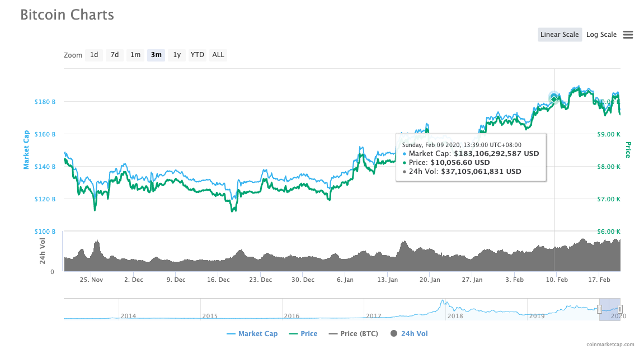The width and height of the screenshot is (644, 354).
Task: Show the Price (BTC) series
Action: 353,333
